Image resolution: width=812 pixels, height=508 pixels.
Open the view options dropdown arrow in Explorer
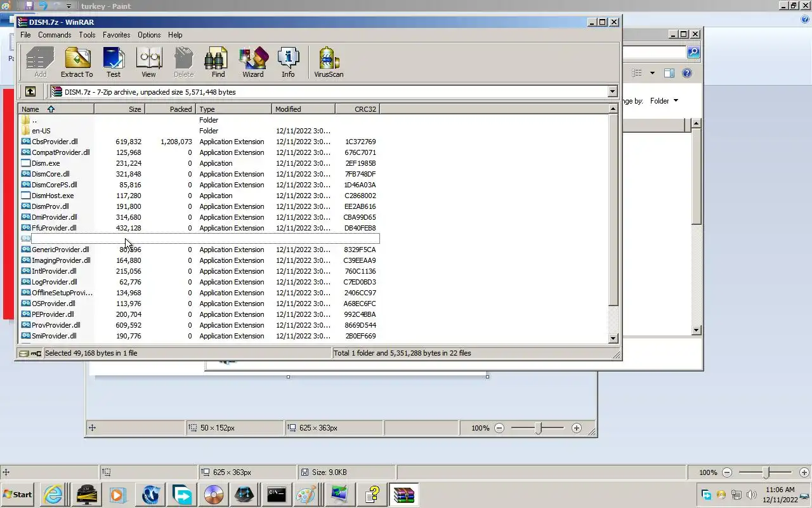click(x=652, y=73)
